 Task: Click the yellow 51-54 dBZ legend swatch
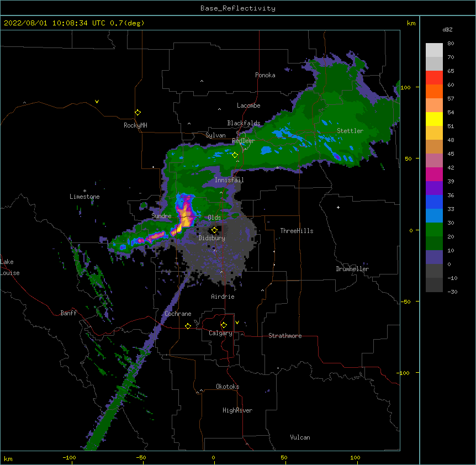[434, 119]
